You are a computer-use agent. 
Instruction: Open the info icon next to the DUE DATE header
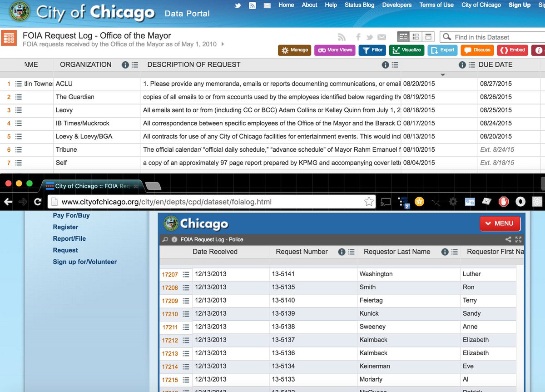tap(462, 65)
